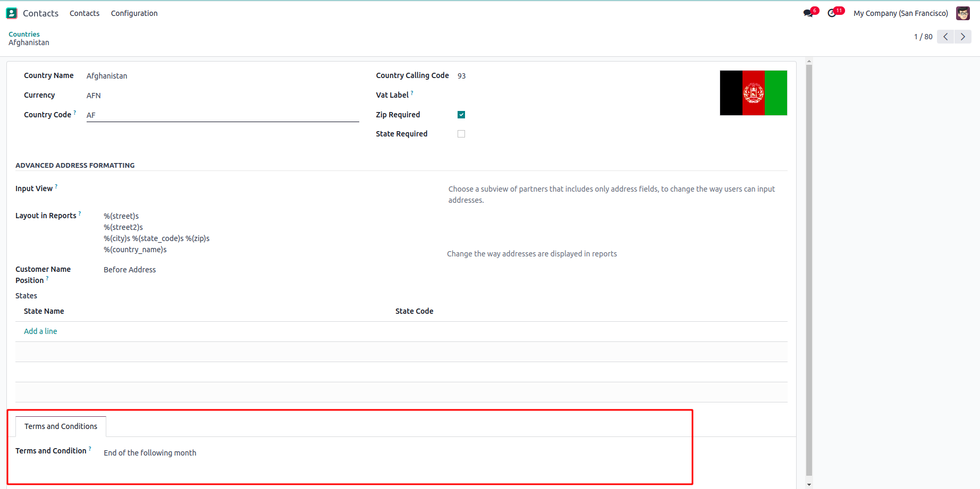980x489 pixels.
Task: Click Advanced Address Formatting heading
Action: click(75, 165)
